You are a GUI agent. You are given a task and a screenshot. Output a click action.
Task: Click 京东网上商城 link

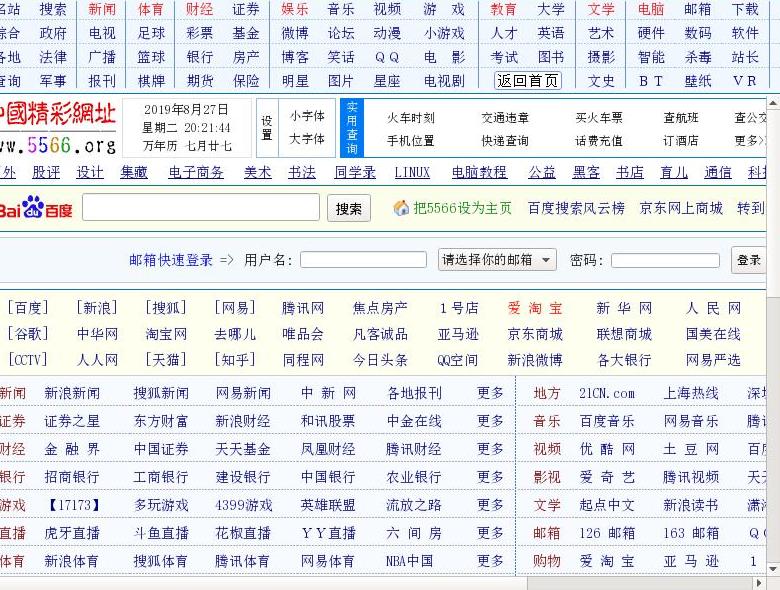pos(681,208)
